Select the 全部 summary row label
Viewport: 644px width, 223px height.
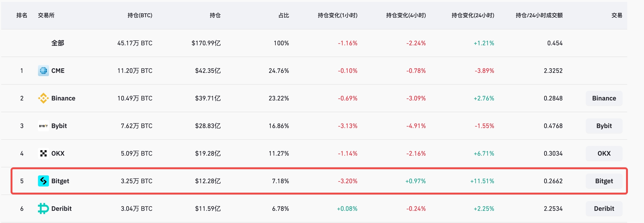[58, 43]
